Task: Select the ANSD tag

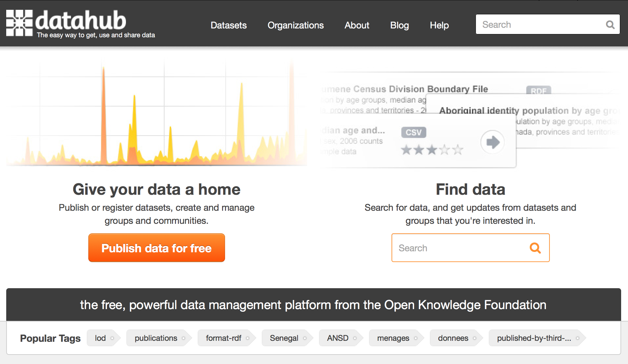Action: click(341, 338)
